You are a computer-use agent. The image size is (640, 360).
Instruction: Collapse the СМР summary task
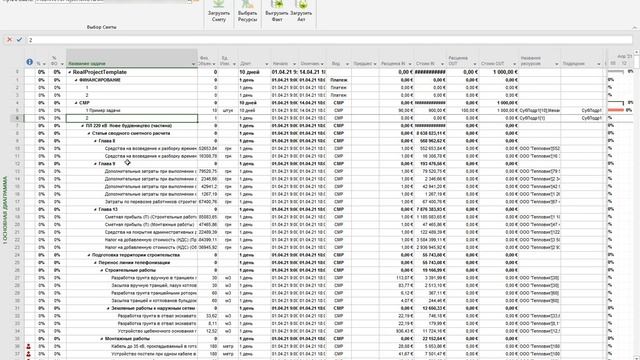click(76, 103)
